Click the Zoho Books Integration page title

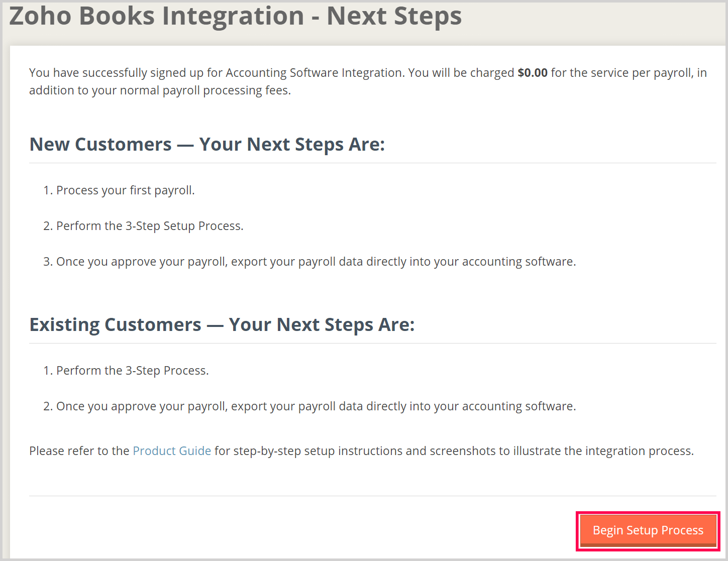pos(235,16)
